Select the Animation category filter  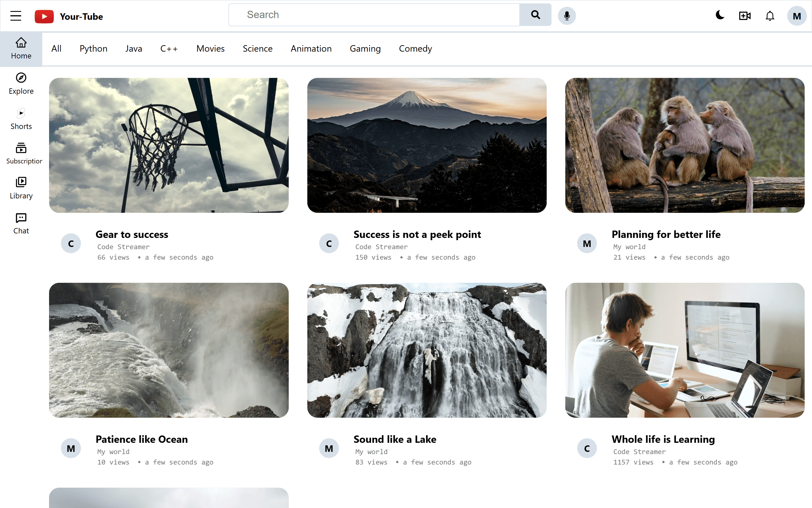(311, 49)
